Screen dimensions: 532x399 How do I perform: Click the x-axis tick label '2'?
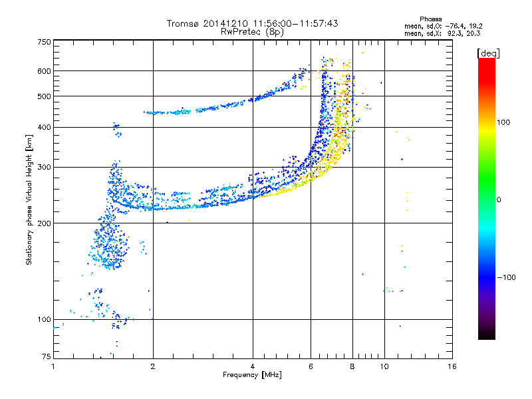tap(153, 366)
